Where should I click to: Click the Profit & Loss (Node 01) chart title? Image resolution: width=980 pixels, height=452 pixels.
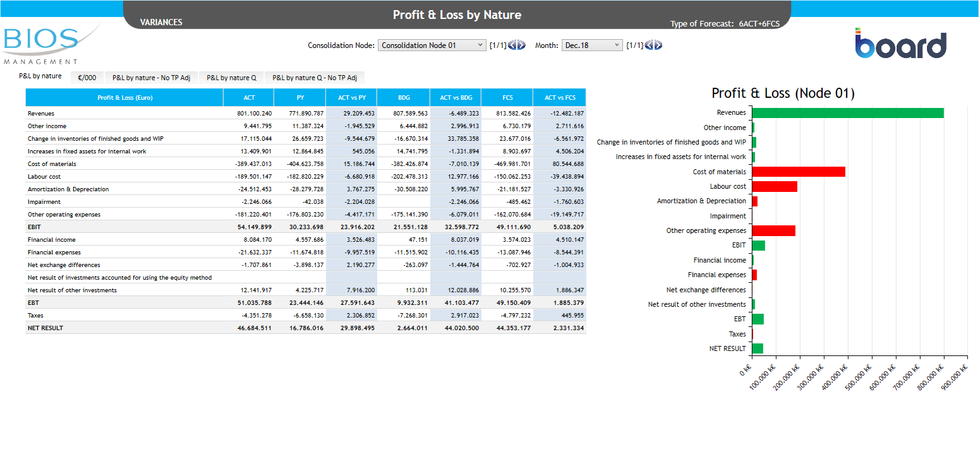[783, 93]
